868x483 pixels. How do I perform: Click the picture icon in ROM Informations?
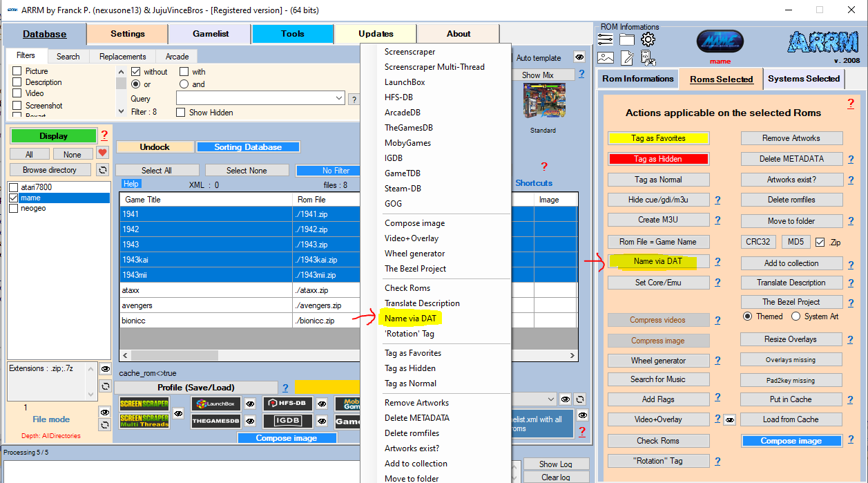click(x=606, y=58)
